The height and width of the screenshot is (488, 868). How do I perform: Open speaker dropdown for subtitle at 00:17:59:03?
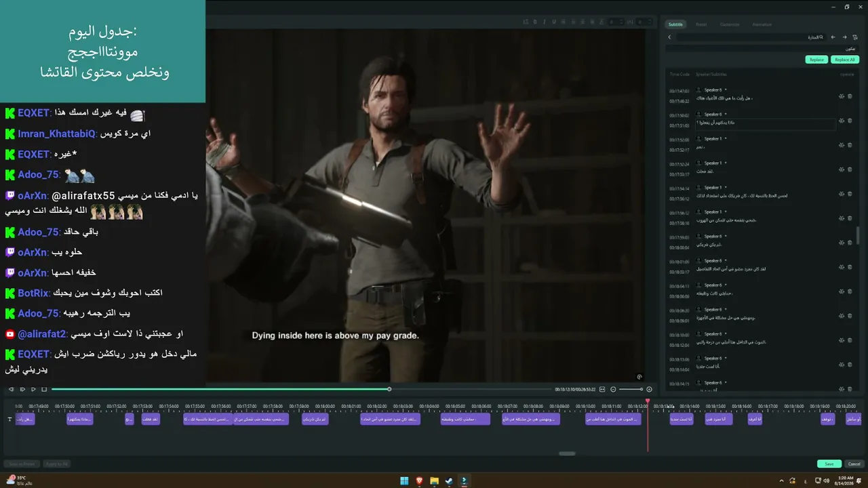(x=726, y=237)
